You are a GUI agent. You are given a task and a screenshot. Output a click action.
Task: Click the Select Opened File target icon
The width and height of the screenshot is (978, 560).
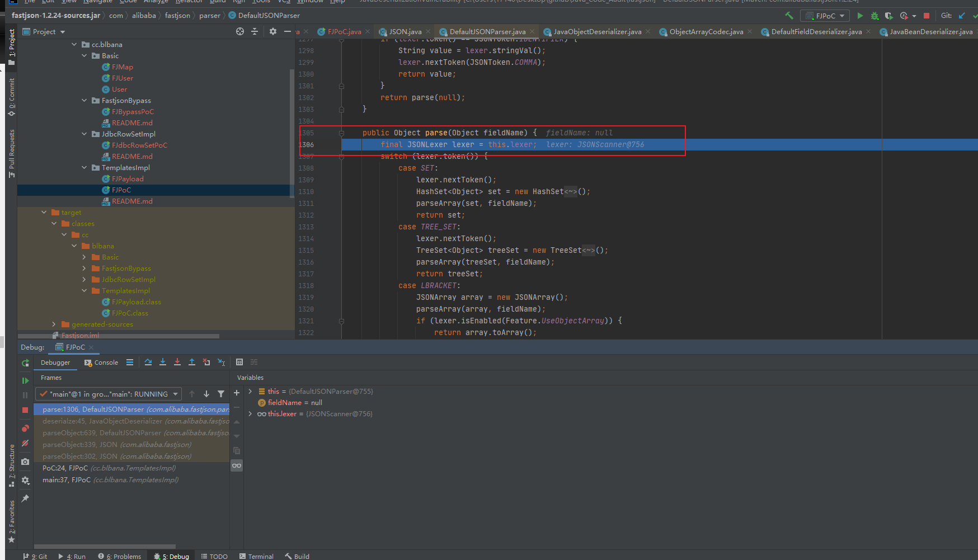240,31
